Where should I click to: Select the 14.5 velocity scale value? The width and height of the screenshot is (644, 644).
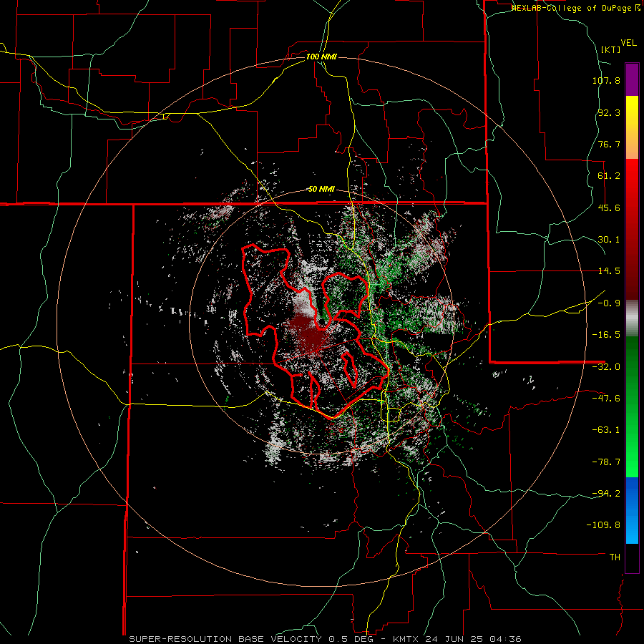point(609,271)
